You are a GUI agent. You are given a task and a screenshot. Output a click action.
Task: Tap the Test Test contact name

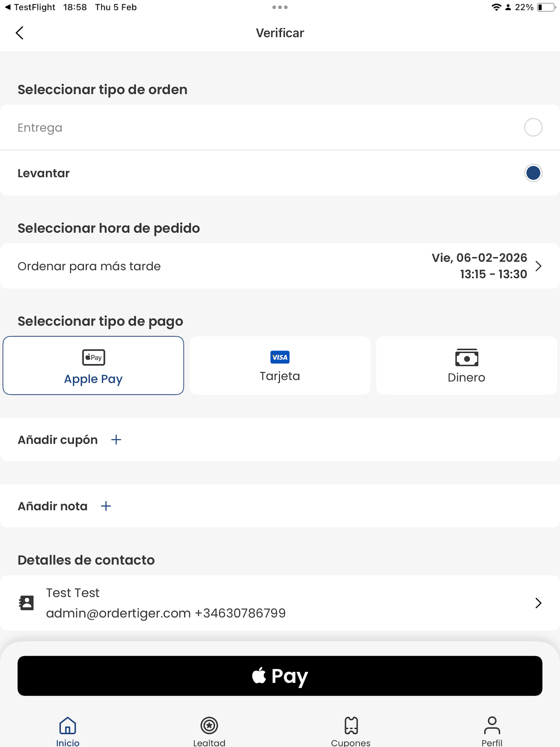click(x=72, y=593)
